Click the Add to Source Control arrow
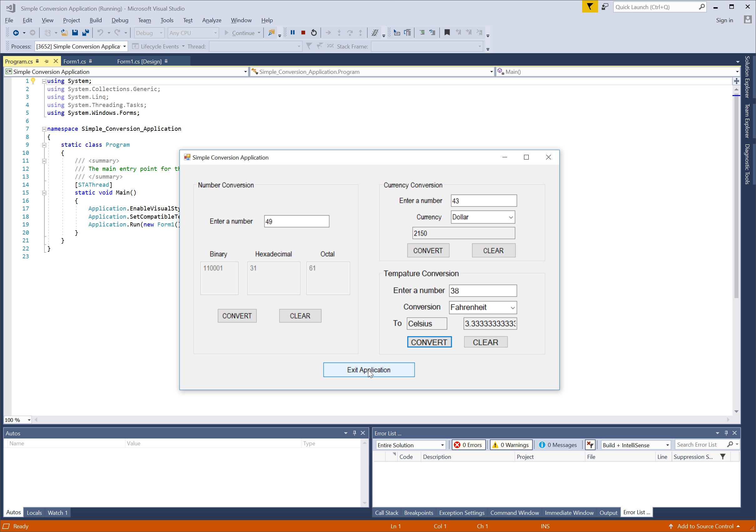Image resolution: width=756 pixels, height=532 pixels. (x=671, y=526)
